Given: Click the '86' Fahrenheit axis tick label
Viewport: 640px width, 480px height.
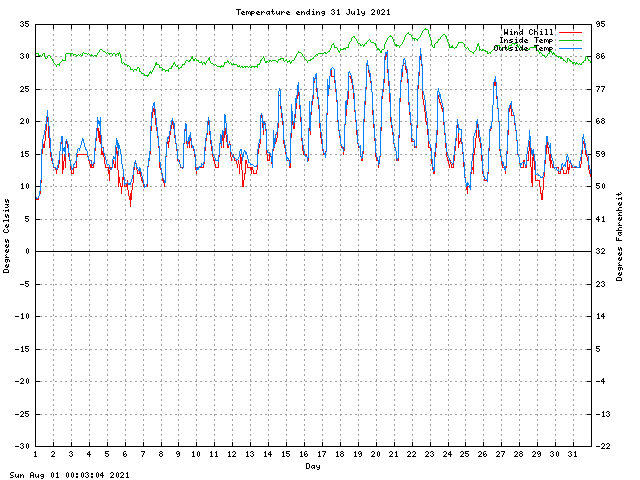Looking at the screenshot, I should pos(600,56).
